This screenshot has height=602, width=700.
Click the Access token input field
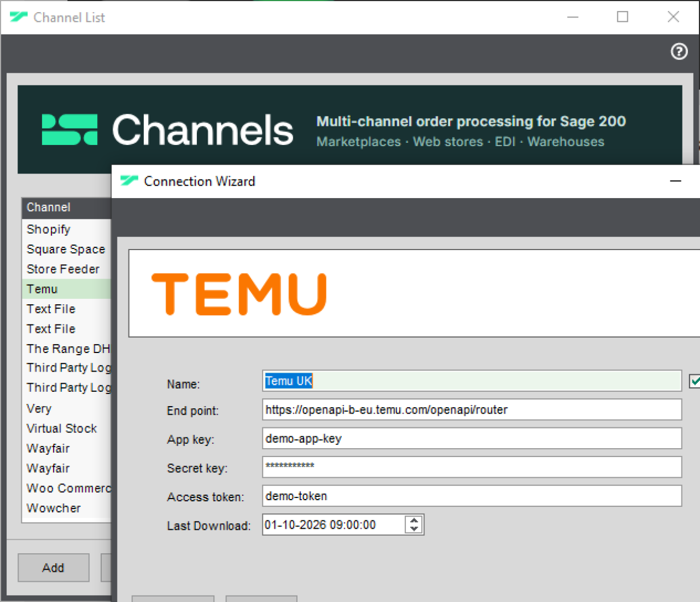472,496
